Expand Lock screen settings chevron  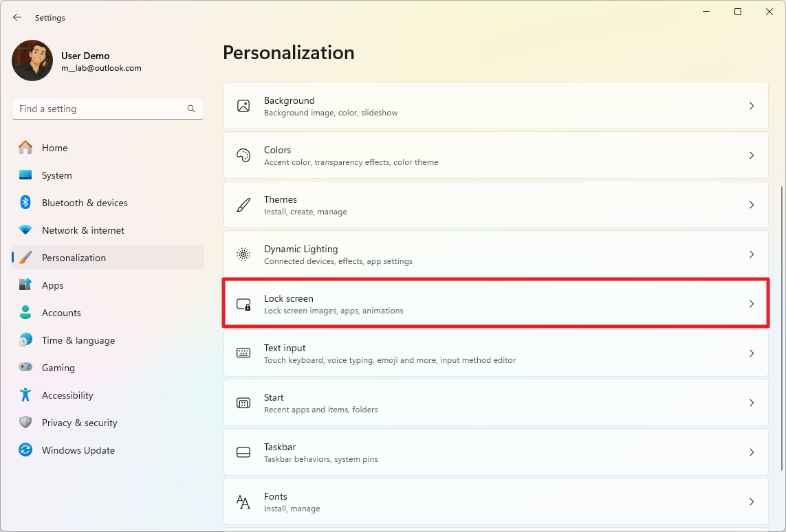[752, 304]
